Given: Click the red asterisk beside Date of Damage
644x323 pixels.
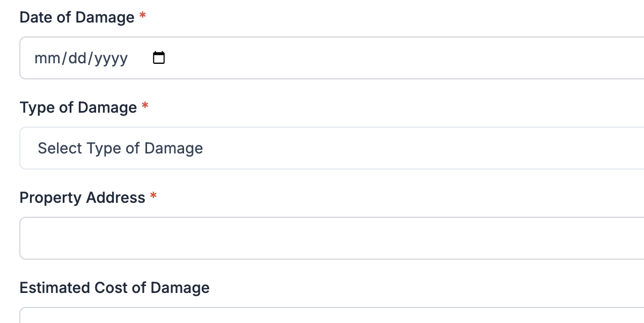Looking at the screenshot, I should click(143, 16).
